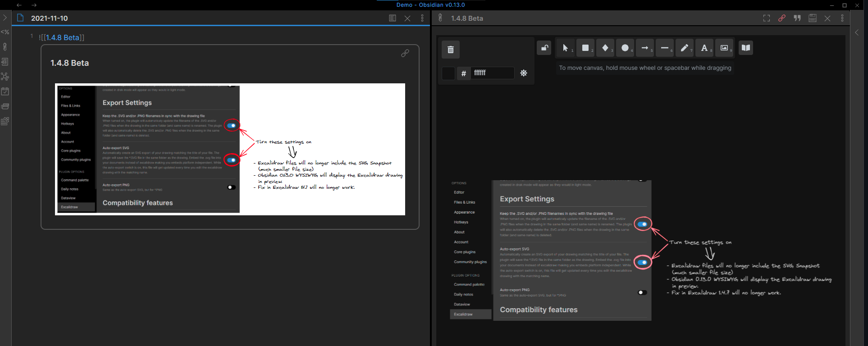Click the stacked cards ribbon icon
868x346 pixels.
coord(5,106)
